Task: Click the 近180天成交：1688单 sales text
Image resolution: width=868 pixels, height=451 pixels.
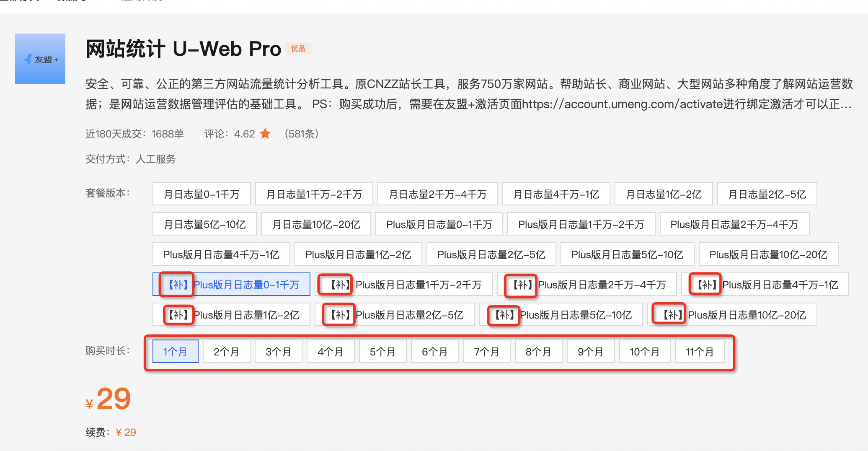Action: (134, 134)
